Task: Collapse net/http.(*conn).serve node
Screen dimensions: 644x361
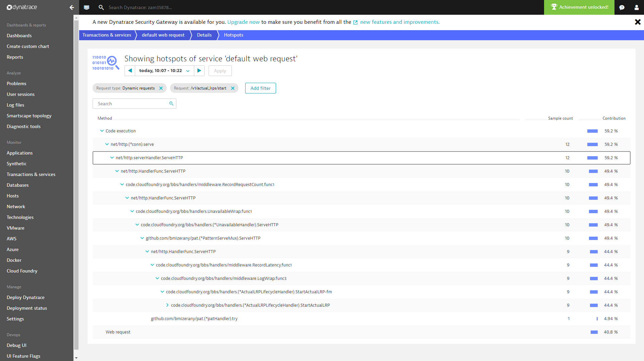Action: pyautogui.click(x=107, y=144)
